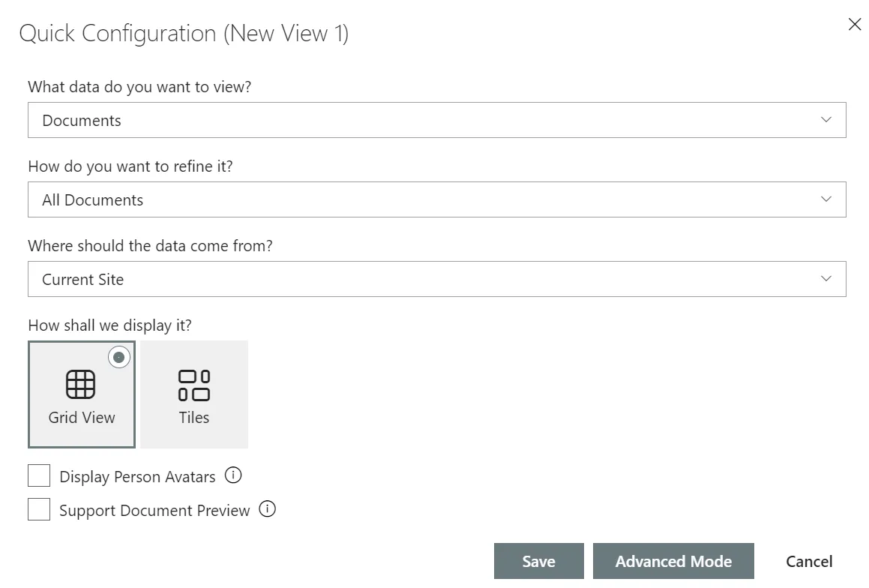869x588 pixels.
Task: Click the info icon beside Support Document Preview
Action: 268,509
